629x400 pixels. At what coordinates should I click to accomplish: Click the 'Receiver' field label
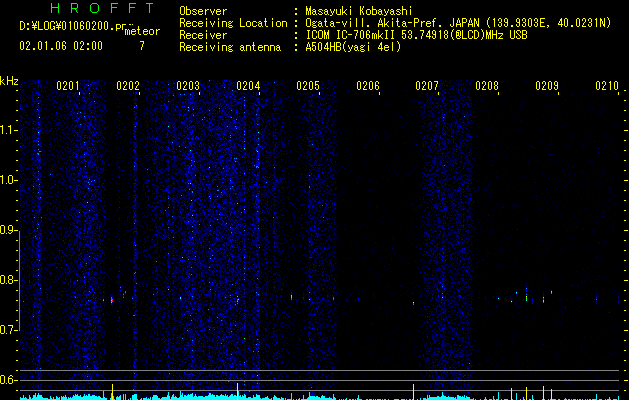point(203,35)
